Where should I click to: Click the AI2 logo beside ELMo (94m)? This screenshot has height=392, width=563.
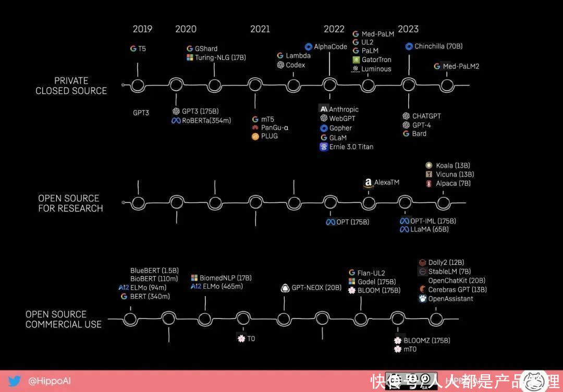point(124,288)
